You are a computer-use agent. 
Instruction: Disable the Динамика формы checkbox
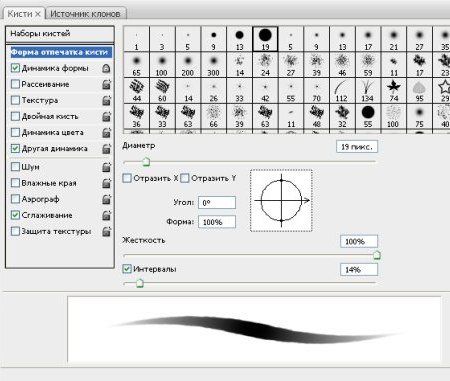coord(15,68)
